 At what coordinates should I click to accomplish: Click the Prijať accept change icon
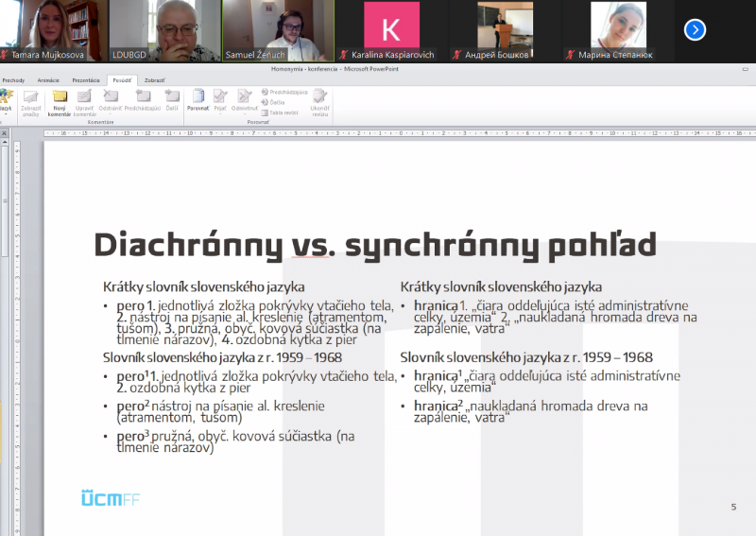pyautogui.click(x=220, y=97)
